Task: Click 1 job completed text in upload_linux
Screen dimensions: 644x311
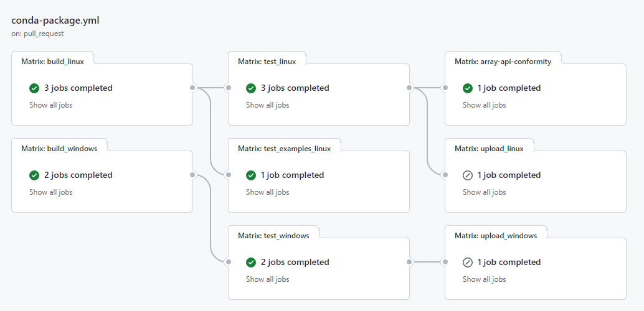Action: click(x=509, y=175)
